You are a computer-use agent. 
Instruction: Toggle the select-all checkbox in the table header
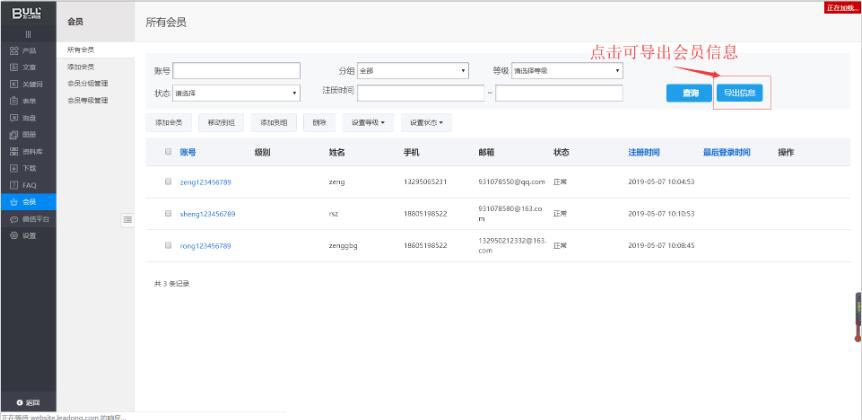(x=168, y=152)
